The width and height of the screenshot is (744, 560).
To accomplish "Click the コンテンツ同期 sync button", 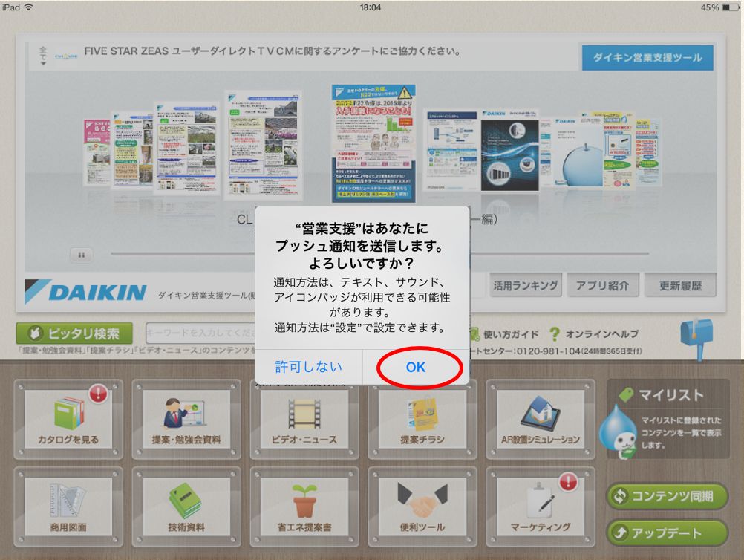I will pyautogui.click(x=667, y=496).
